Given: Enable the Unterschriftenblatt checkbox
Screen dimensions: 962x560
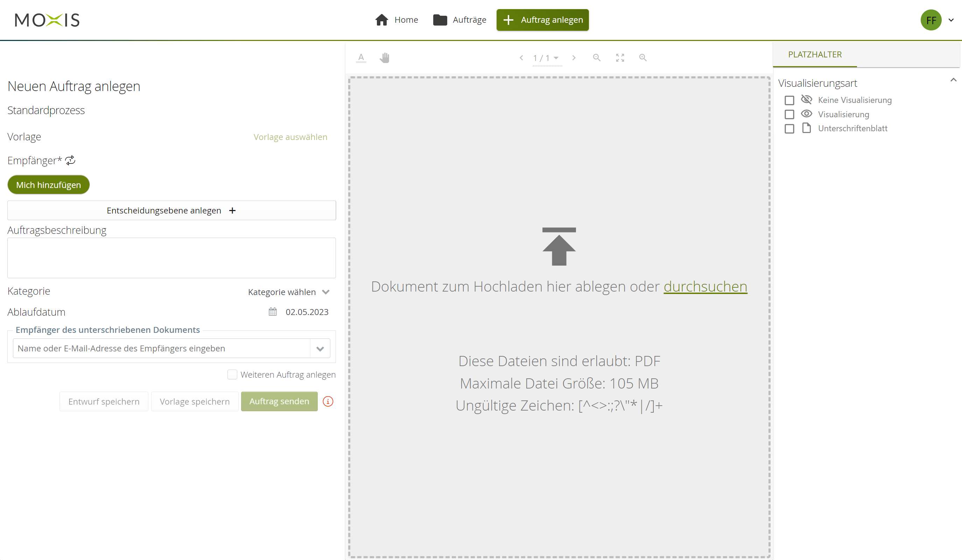Looking at the screenshot, I should (x=789, y=129).
